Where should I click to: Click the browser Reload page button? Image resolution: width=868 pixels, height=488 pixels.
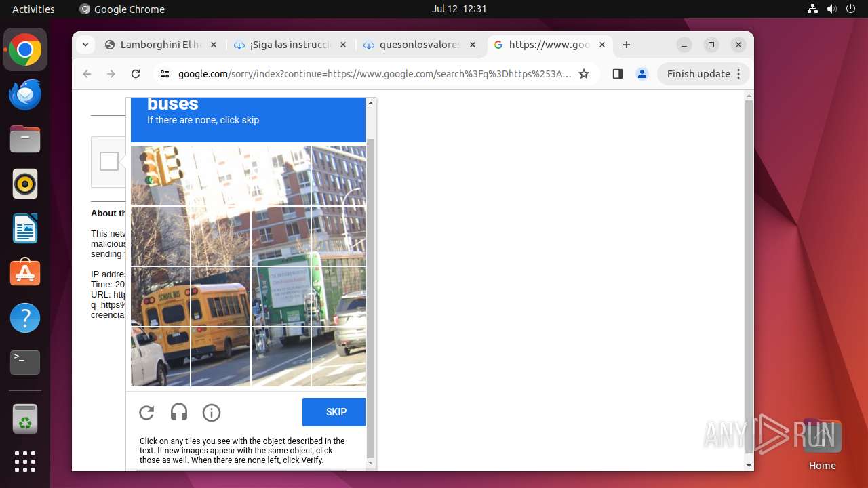[136, 74]
